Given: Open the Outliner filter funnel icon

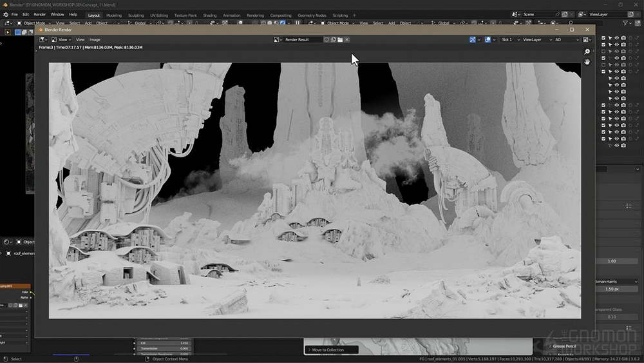Looking at the screenshot, I should point(625,23).
